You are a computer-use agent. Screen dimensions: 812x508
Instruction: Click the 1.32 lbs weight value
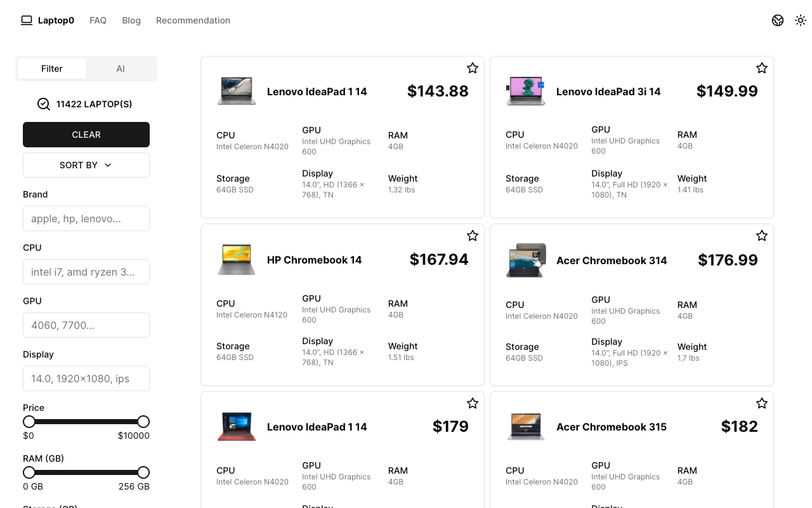pyautogui.click(x=402, y=190)
